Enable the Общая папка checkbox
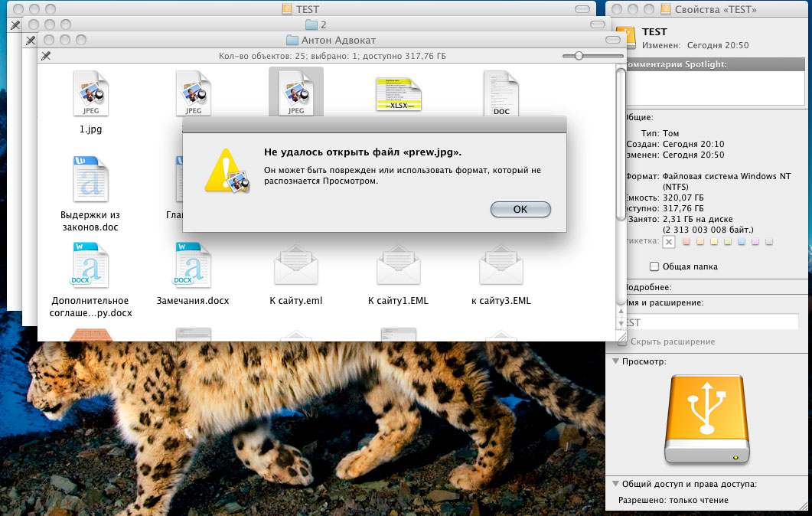Image resolution: width=812 pixels, height=516 pixels. 654,266
